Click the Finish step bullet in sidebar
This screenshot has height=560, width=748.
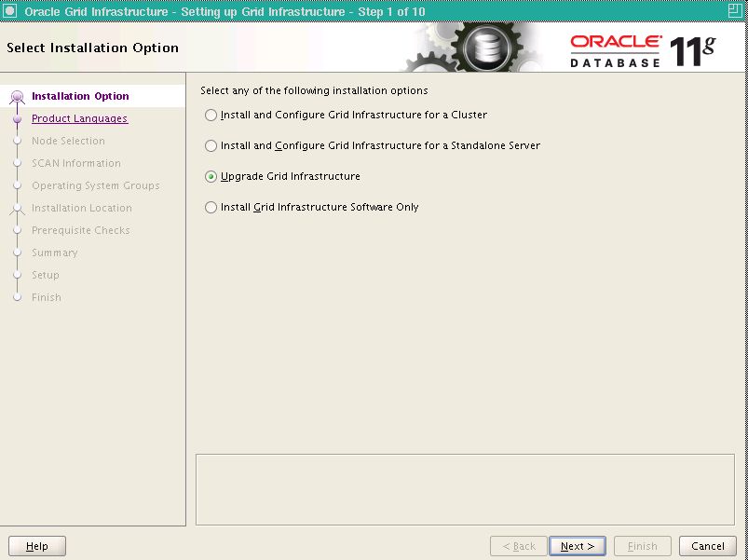17,298
